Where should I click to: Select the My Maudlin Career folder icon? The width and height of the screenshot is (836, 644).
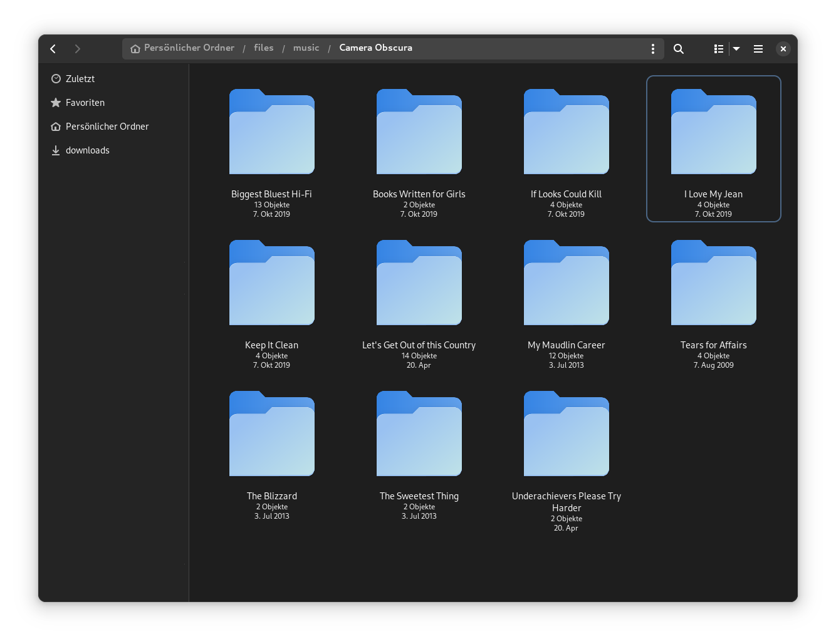click(567, 283)
